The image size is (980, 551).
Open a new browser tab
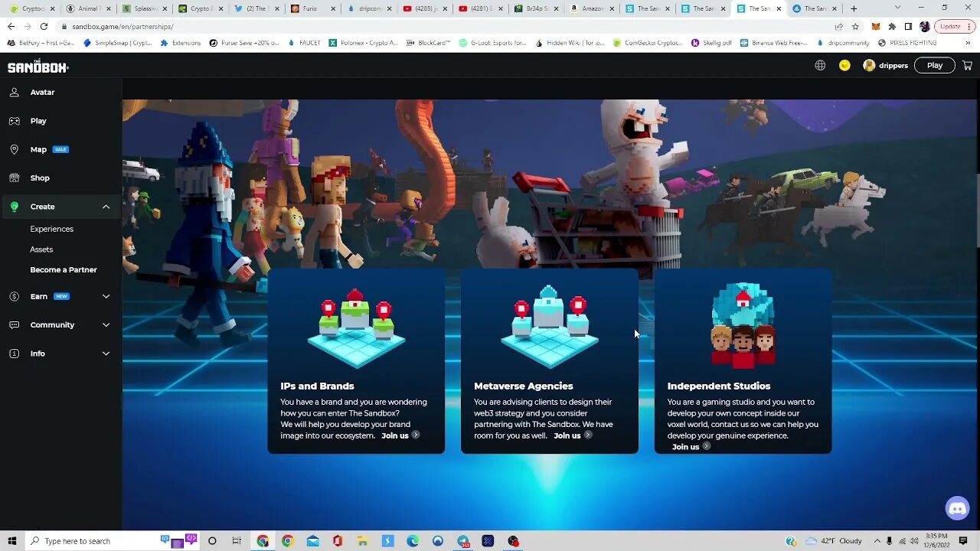[854, 8]
